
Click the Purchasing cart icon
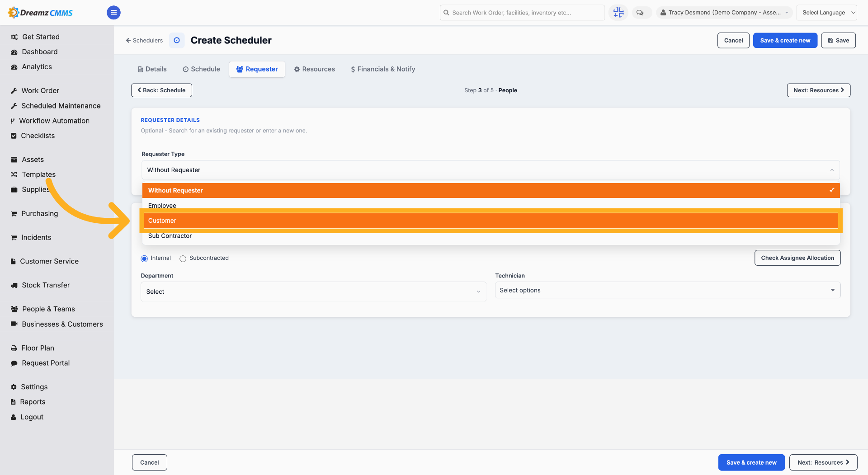tap(14, 214)
